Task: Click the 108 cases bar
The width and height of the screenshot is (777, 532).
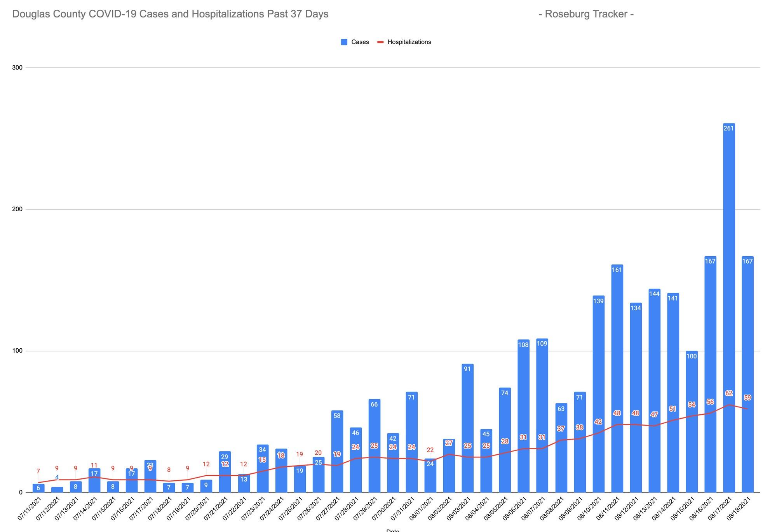Action: coord(523,396)
